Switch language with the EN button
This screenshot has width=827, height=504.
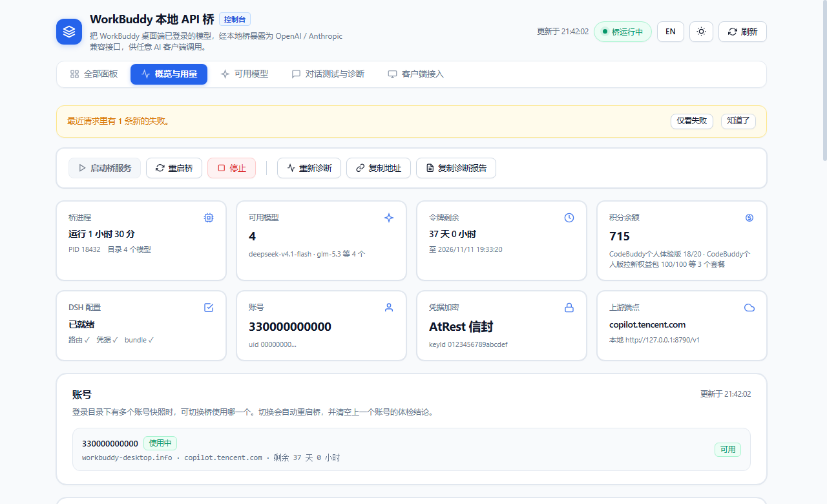(x=671, y=32)
